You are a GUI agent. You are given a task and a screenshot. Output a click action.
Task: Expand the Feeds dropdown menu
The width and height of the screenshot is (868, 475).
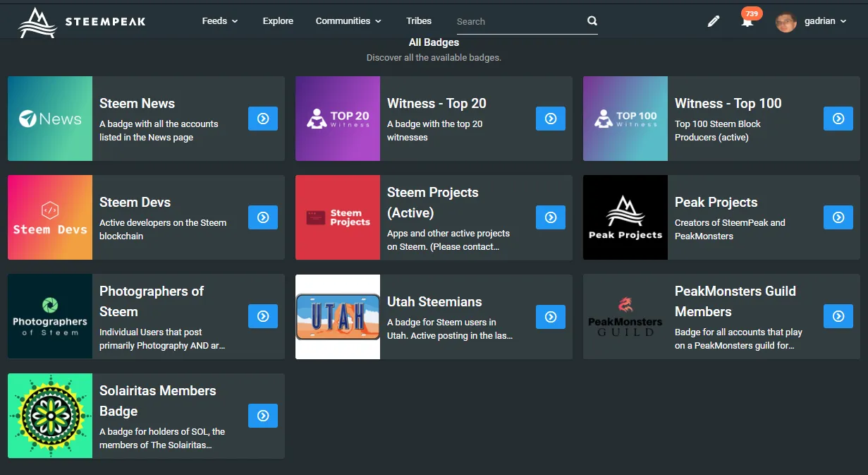220,21
